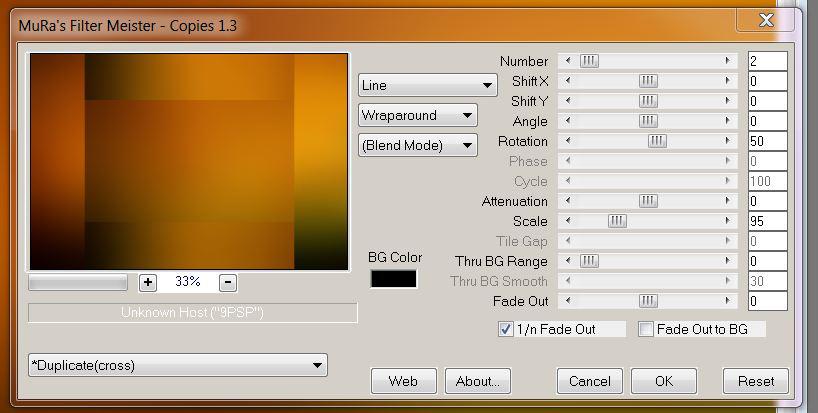818x413 pixels.
Task: Click the Shift X value field
Action: (767, 81)
